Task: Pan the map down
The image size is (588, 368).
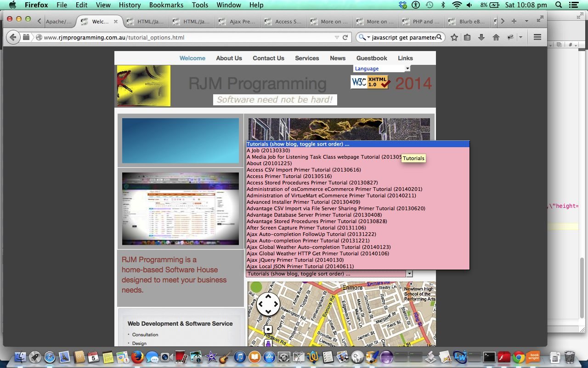Action: pos(268,312)
